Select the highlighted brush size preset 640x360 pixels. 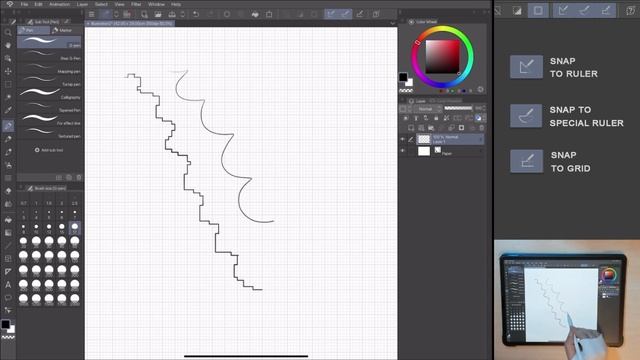coord(75,228)
